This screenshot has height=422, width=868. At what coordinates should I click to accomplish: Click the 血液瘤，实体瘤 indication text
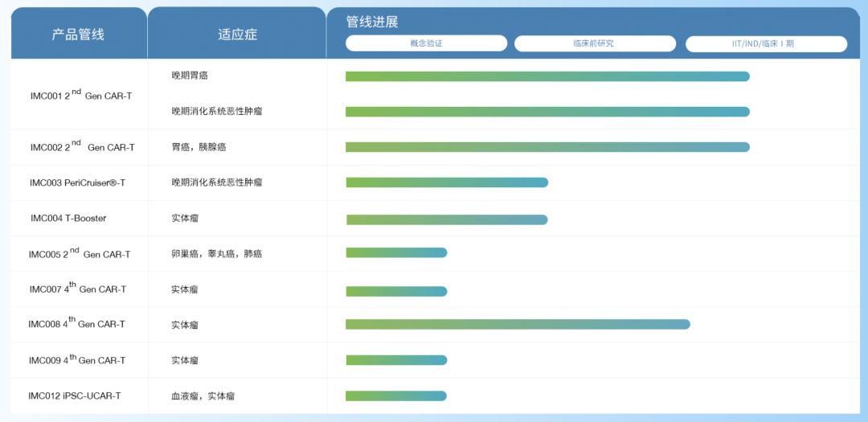coord(203,396)
